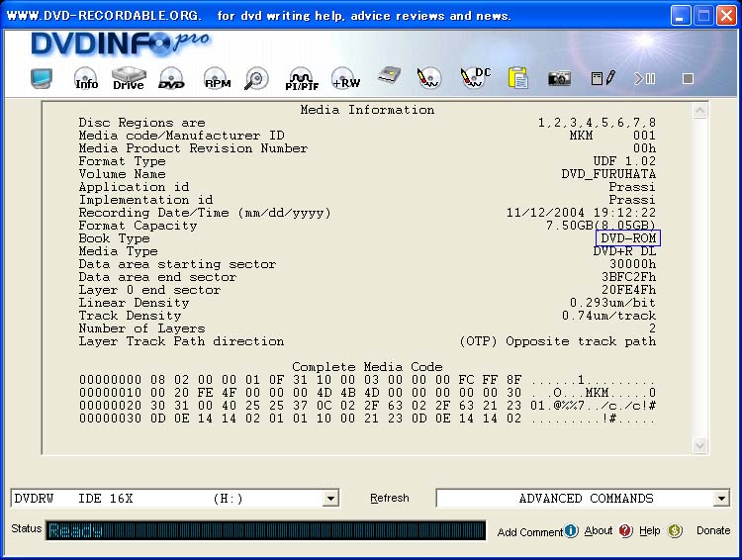
Task: Open the Info disc tool
Action: pyautogui.click(x=86, y=78)
